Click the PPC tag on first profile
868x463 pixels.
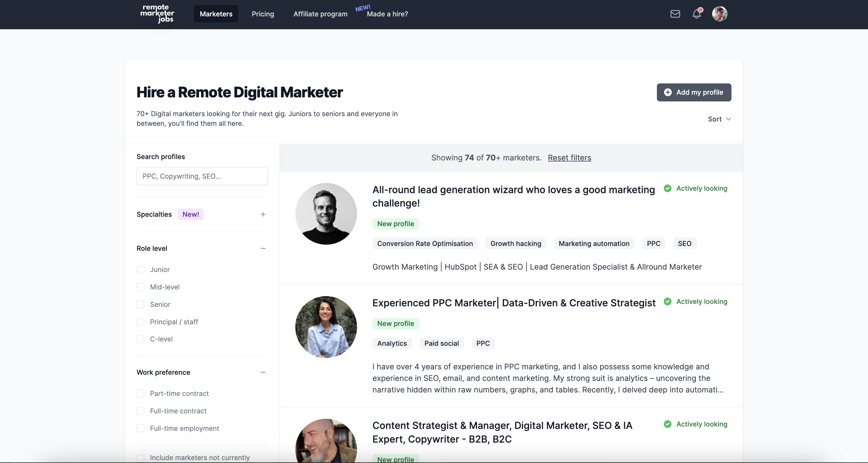[653, 244]
